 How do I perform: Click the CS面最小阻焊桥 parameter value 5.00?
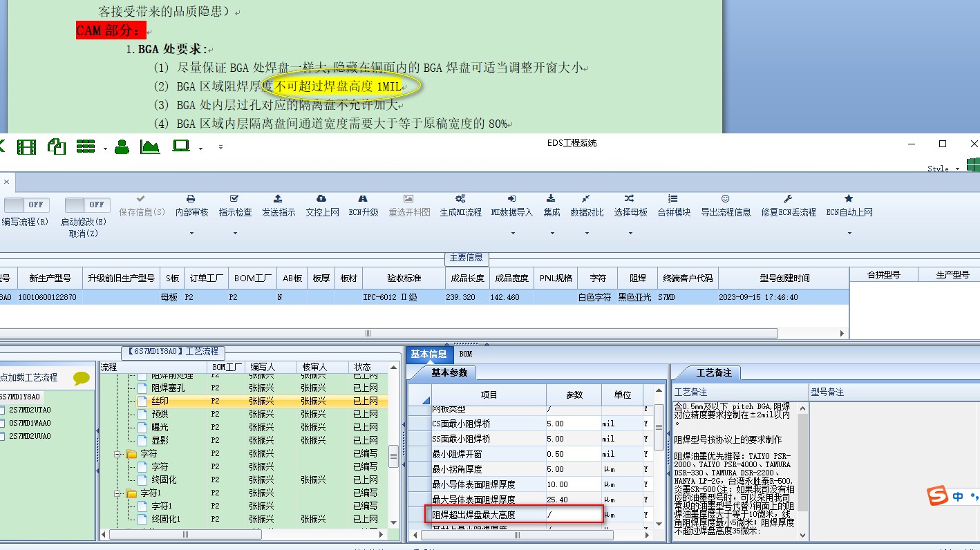pyautogui.click(x=574, y=424)
